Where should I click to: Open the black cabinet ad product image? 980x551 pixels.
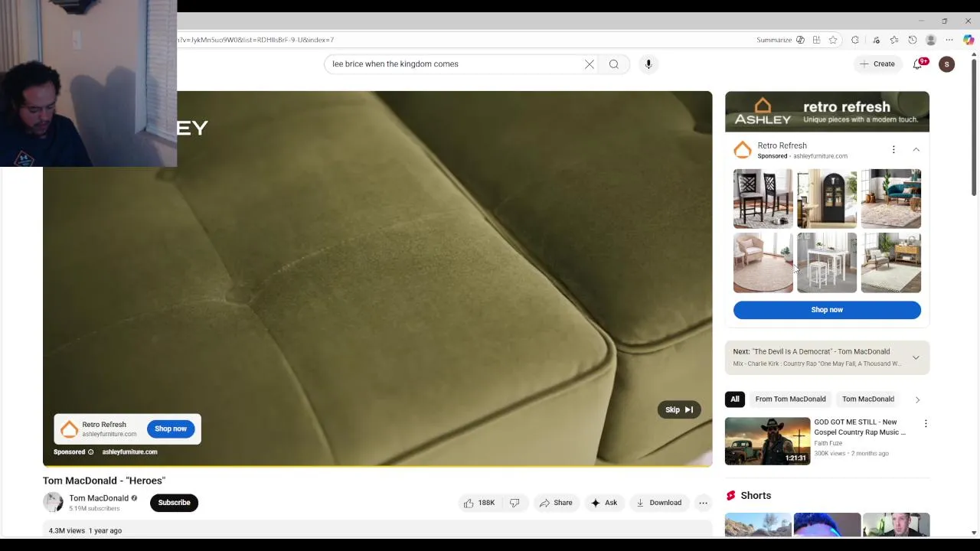point(827,199)
